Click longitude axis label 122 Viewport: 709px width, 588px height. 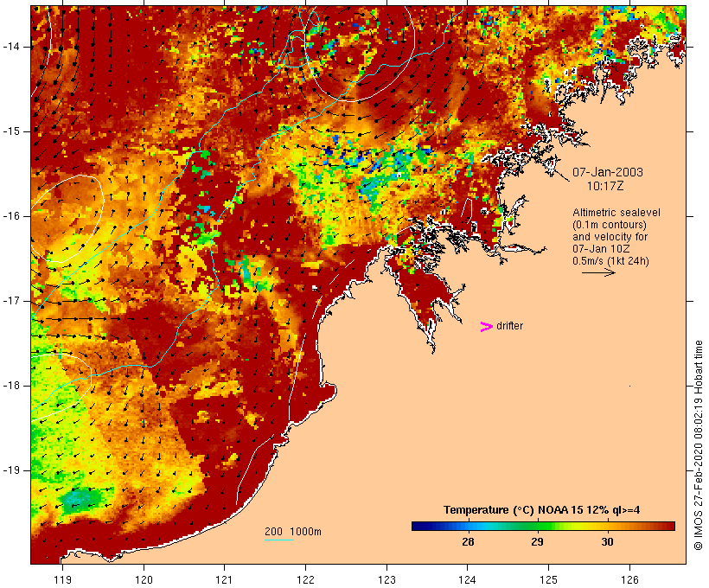click(x=305, y=579)
